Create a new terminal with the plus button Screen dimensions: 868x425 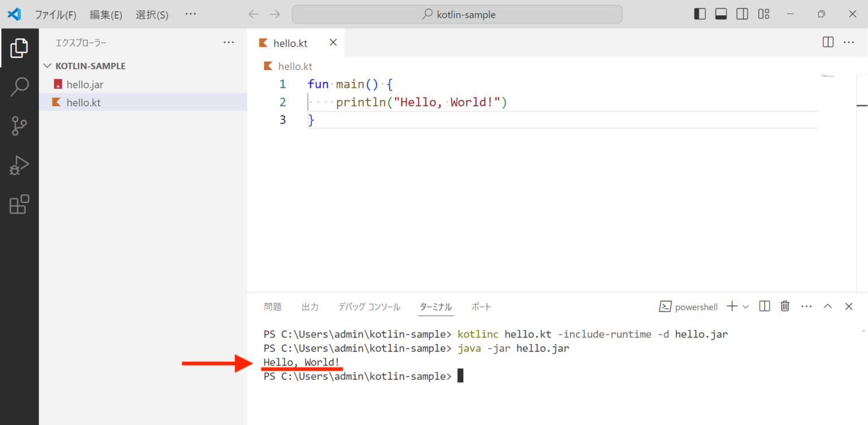(x=733, y=306)
